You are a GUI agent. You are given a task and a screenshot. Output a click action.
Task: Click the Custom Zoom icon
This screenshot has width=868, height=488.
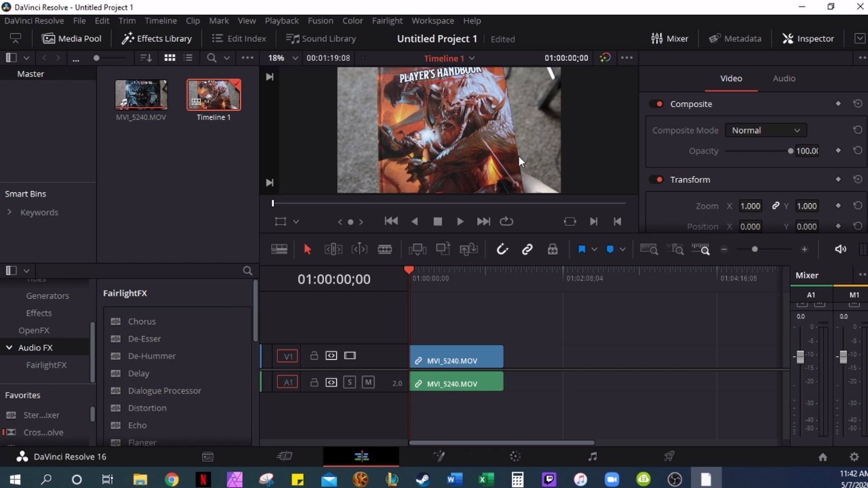click(701, 249)
